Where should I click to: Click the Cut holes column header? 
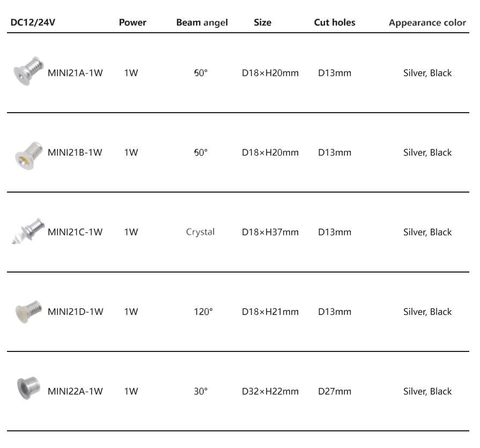tap(335, 23)
